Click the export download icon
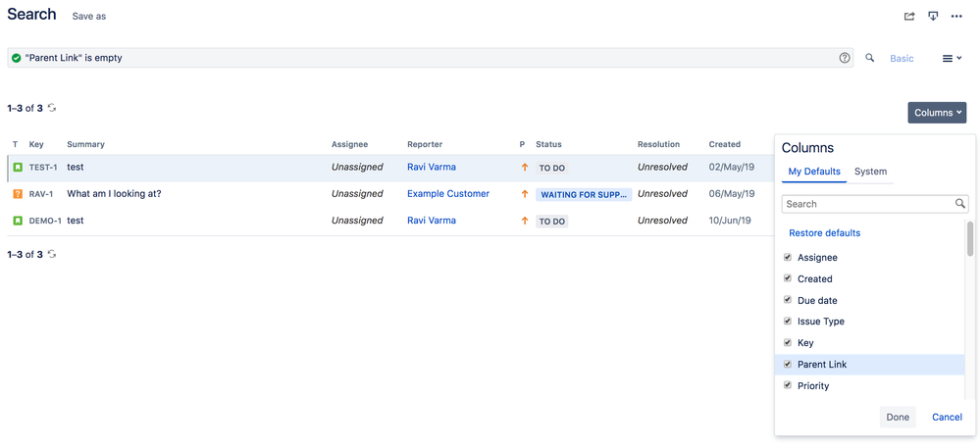 pos(933,16)
